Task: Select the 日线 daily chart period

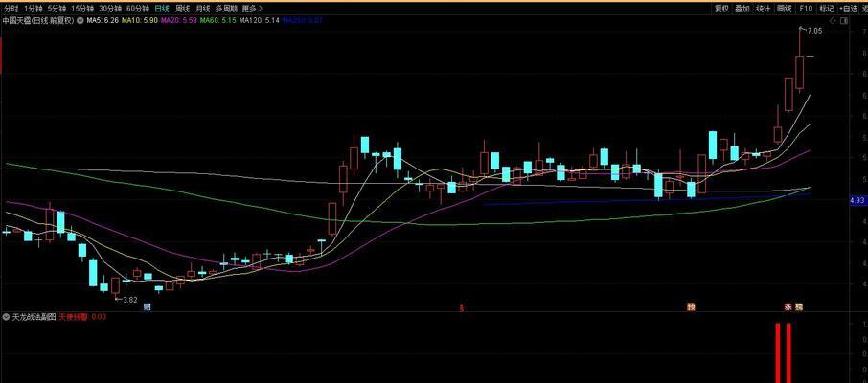Action: pos(162,8)
